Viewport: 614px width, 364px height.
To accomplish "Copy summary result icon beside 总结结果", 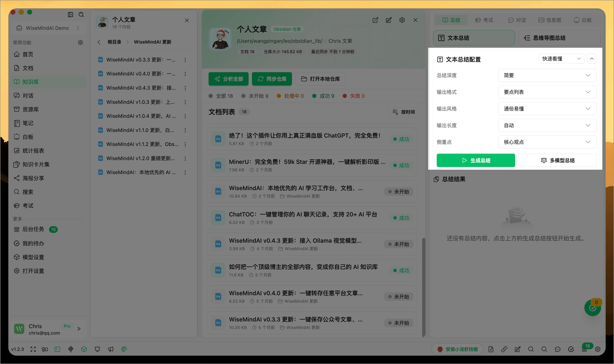I will pos(436,179).
